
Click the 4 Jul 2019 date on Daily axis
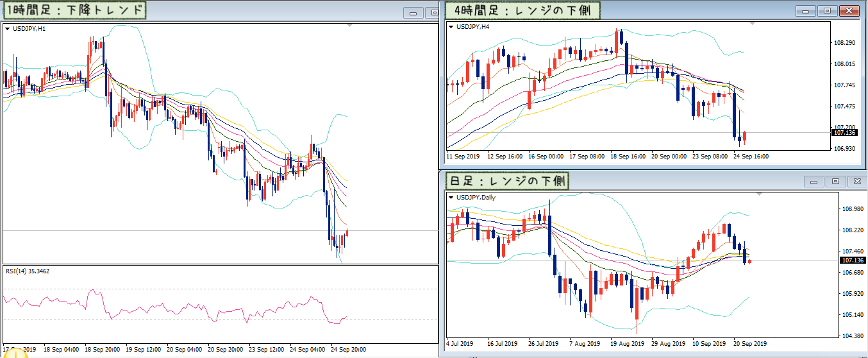[461, 344]
